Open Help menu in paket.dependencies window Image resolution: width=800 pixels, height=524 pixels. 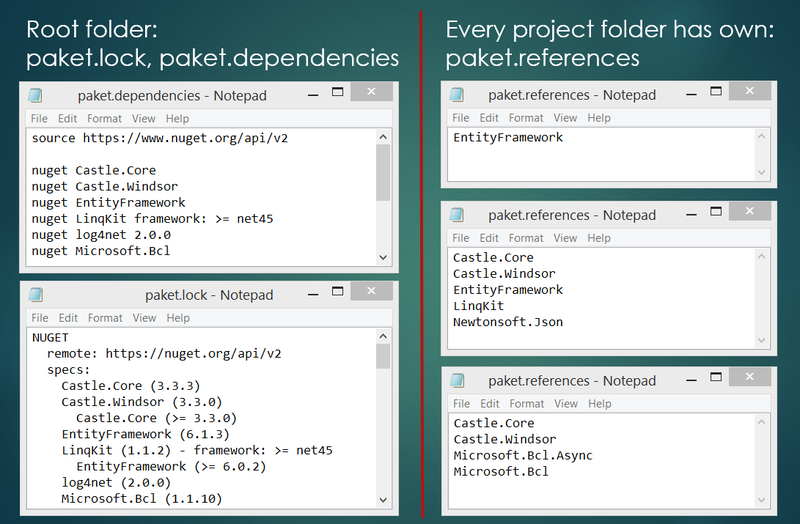[178, 118]
